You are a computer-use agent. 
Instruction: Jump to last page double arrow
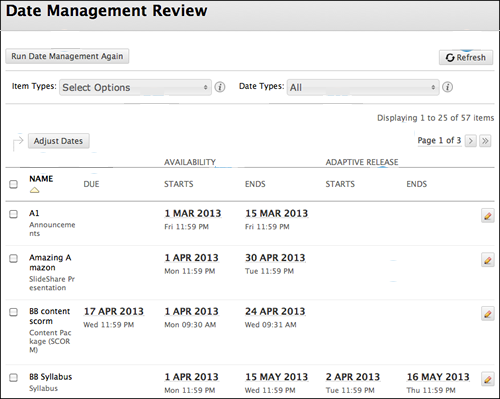(x=485, y=141)
